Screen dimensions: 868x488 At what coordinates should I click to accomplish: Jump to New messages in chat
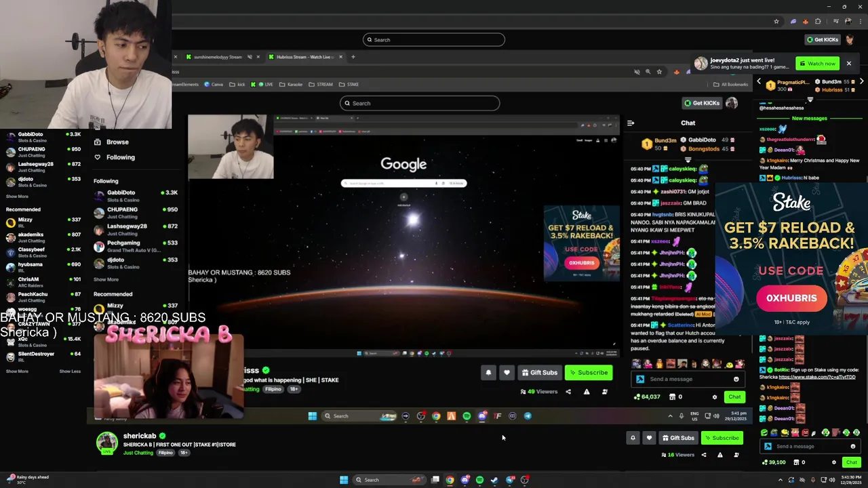(x=809, y=119)
